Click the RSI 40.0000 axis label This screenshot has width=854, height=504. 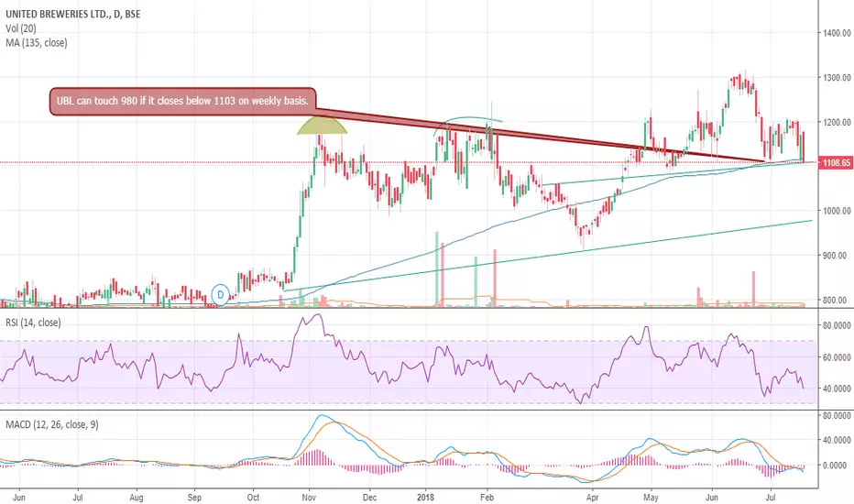837,389
